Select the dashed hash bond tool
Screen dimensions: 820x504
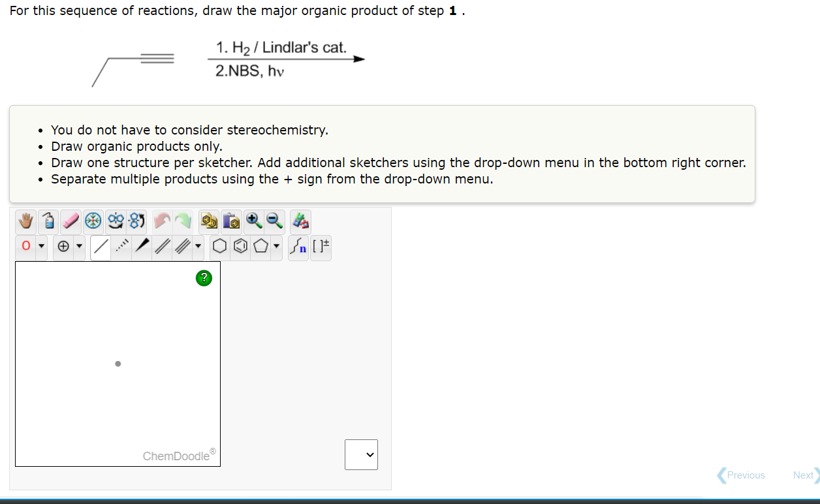tap(120, 247)
